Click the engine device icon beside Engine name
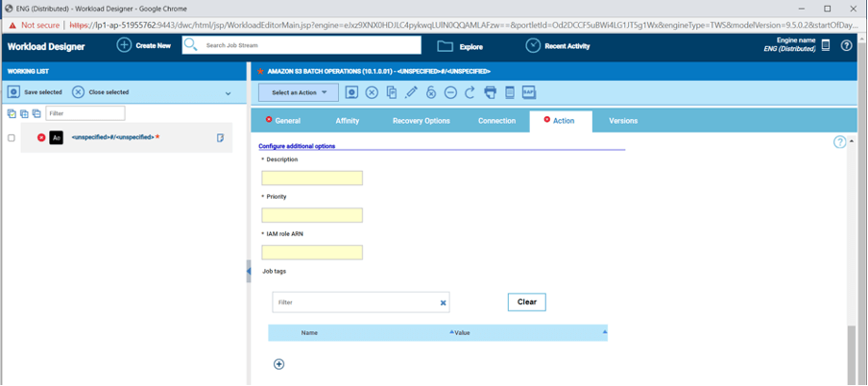The width and height of the screenshot is (868, 386). coord(826,45)
